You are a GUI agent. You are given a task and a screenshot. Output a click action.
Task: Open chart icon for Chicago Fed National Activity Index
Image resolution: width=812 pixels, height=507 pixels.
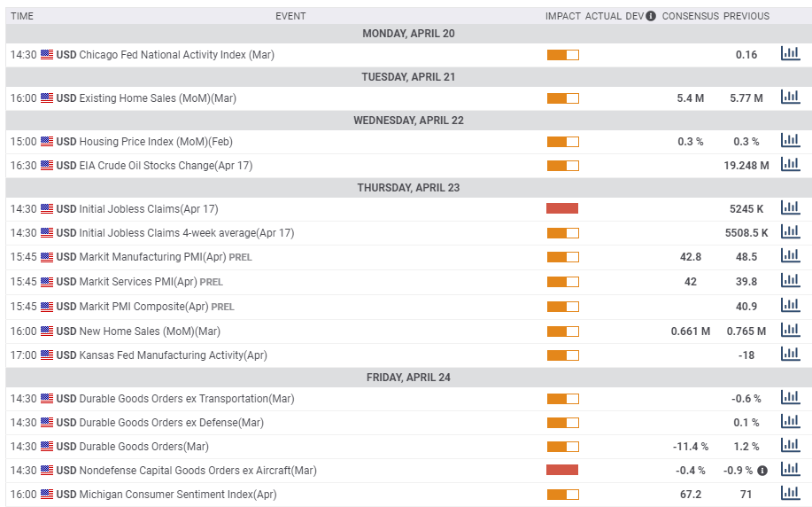click(x=790, y=53)
